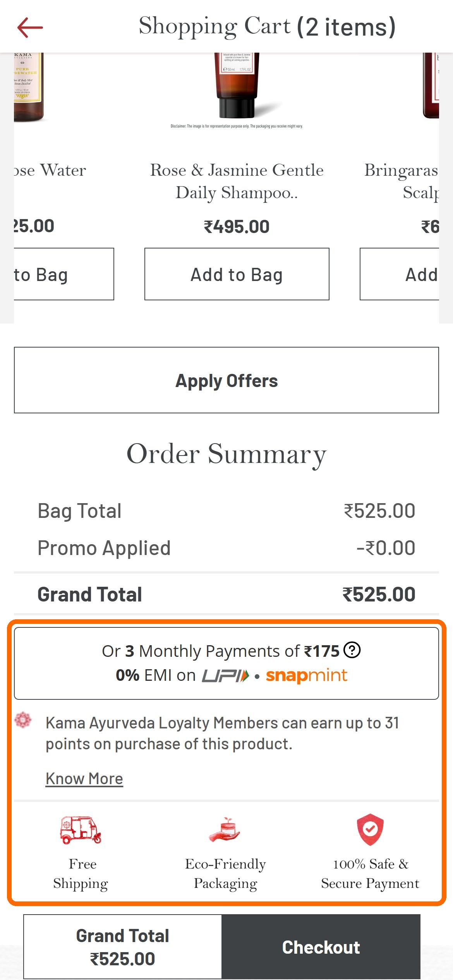Proceed with the Checkout button

pos(321,947)
